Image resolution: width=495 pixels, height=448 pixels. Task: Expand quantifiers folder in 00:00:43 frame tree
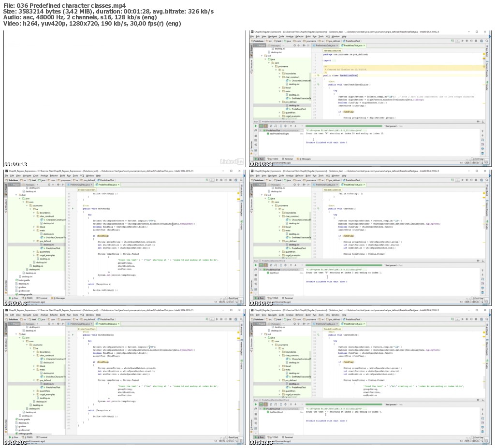pyautogui.click(x=34, y=252)
